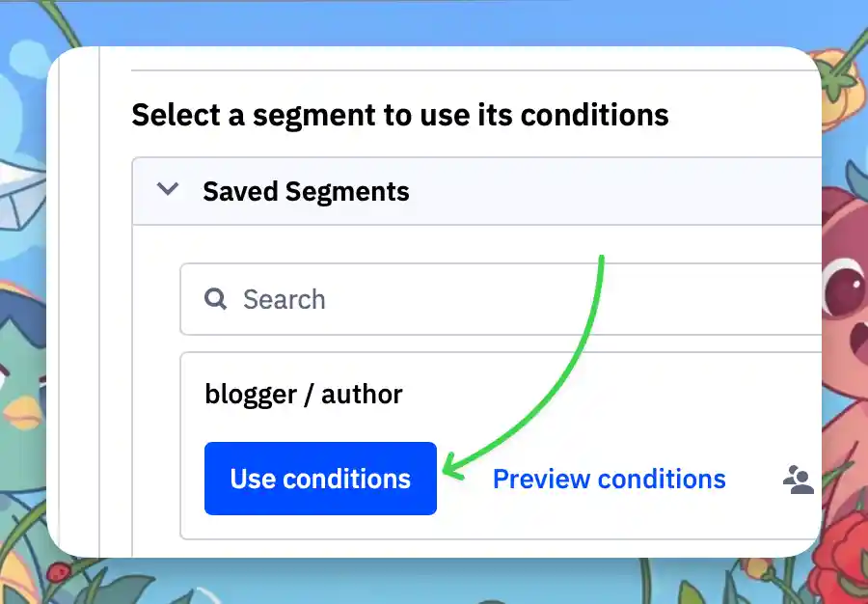This screenshot has width=868, height=604.
Task: Click the search glass icon to start searching
Action: click(x=214, y=299)
